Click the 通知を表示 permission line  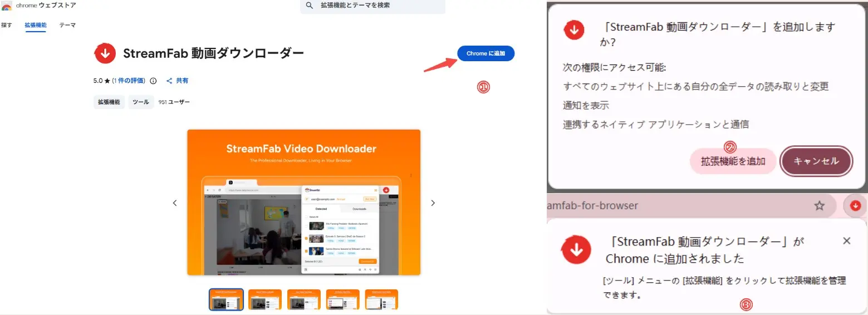point(586,105)
